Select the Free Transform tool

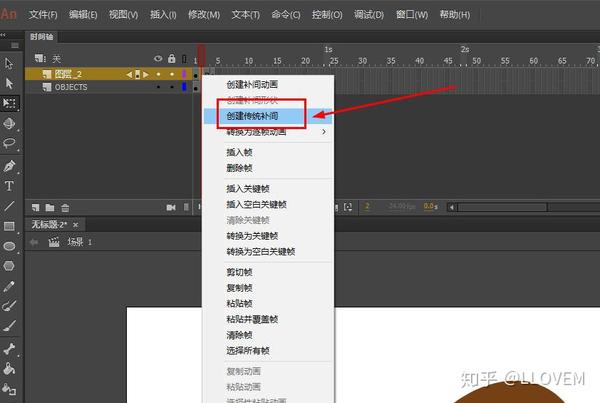point(9,103)
